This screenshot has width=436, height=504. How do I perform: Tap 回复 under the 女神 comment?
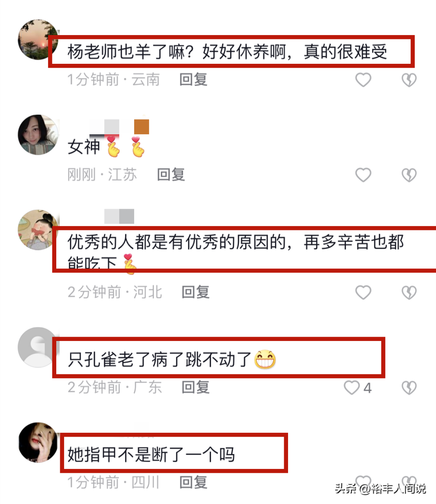(x=171, y=174)
